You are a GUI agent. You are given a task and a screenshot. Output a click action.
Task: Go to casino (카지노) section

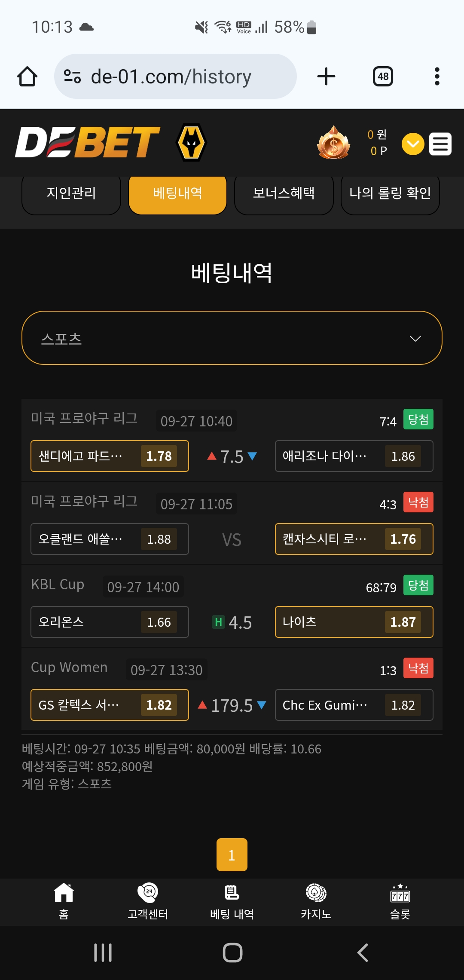pyautogui.click(x=316, y=901)
